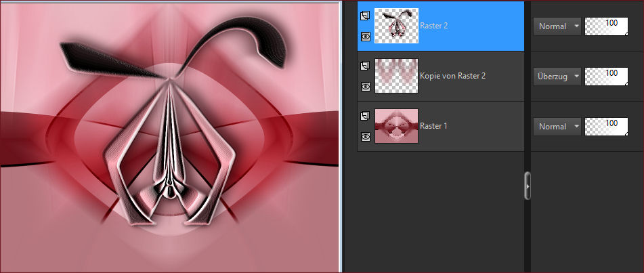
Task: Click the opacity slider of Raster 1
Action: coord(606,126)
